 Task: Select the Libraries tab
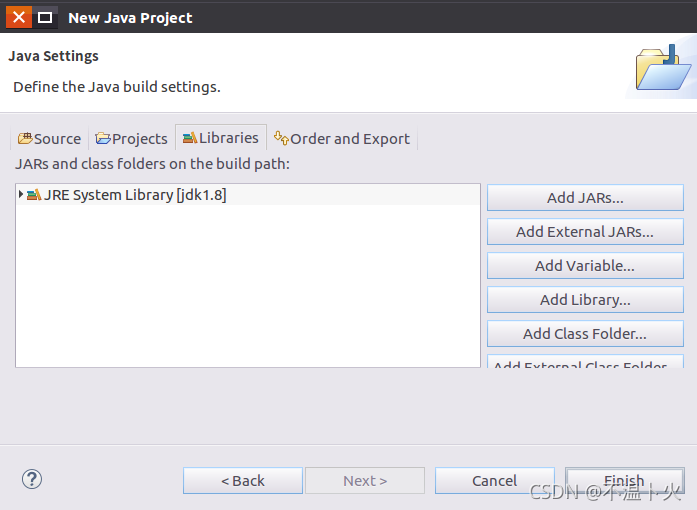click(221, 138)
